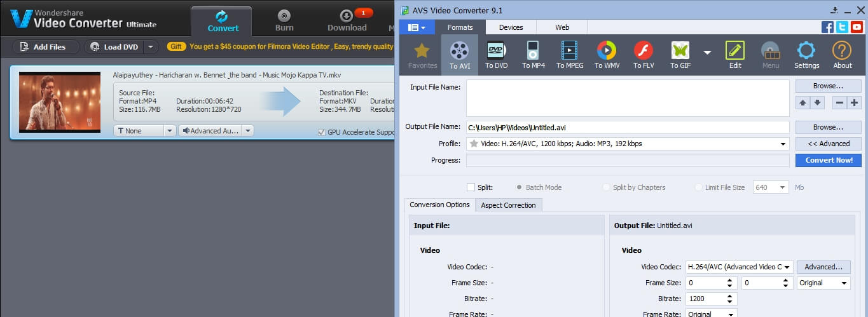Click the concert video thumbnail in Wondershare
Image resolution: width=868 pixels, height=317 pixels.
(x=60, y=102)
